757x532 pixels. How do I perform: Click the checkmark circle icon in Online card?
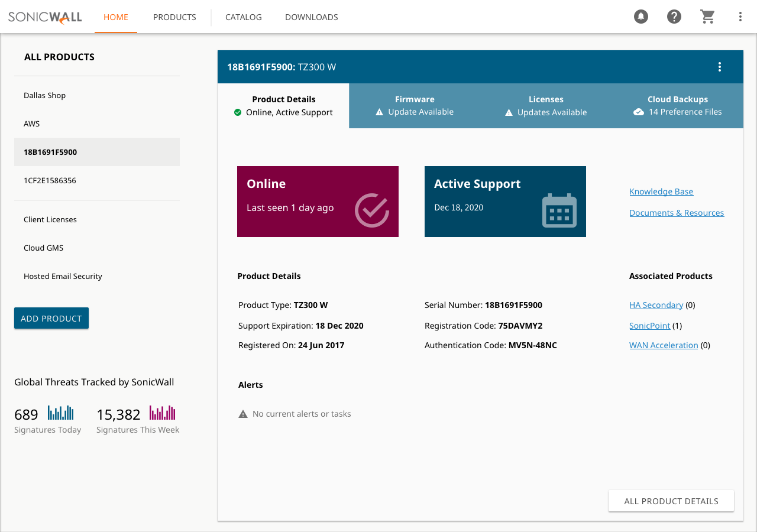[x=372, y=210]
